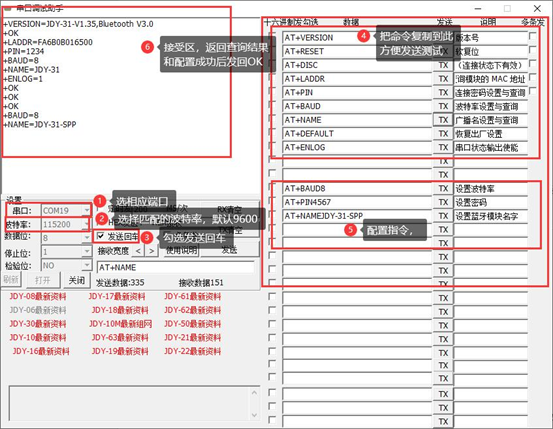This screenshot has height=429, width=553.
Task: Tick multi-send checkbox on AT+LADDR row
Action: tap(533, 77)
